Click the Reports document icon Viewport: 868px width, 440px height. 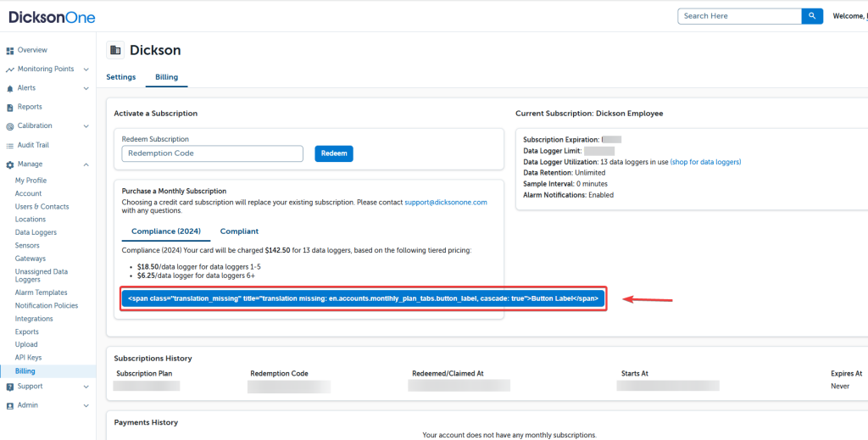click(x=10, y=108)
